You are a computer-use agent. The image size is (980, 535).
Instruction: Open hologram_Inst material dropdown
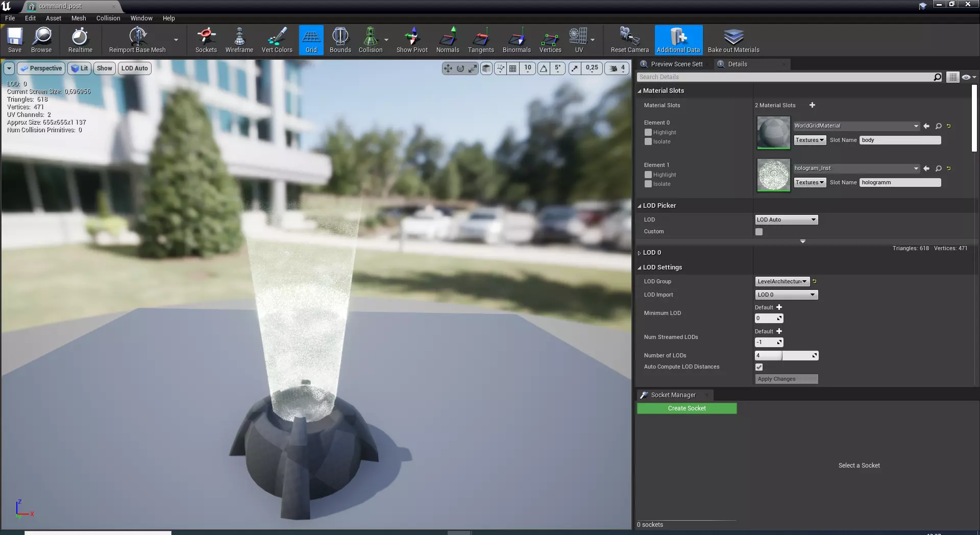856,168
